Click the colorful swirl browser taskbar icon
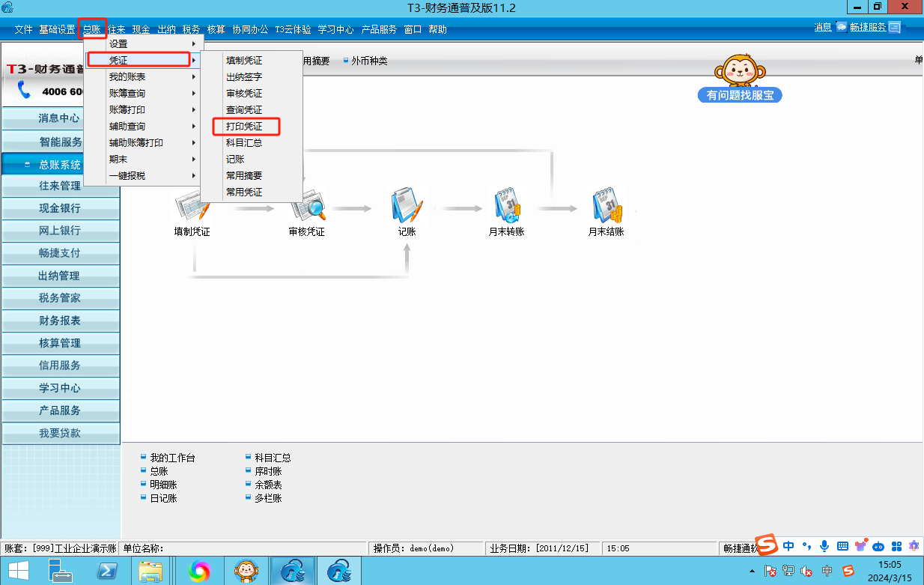The width and height of the screenshot is (924, 585). pos(199,571)
